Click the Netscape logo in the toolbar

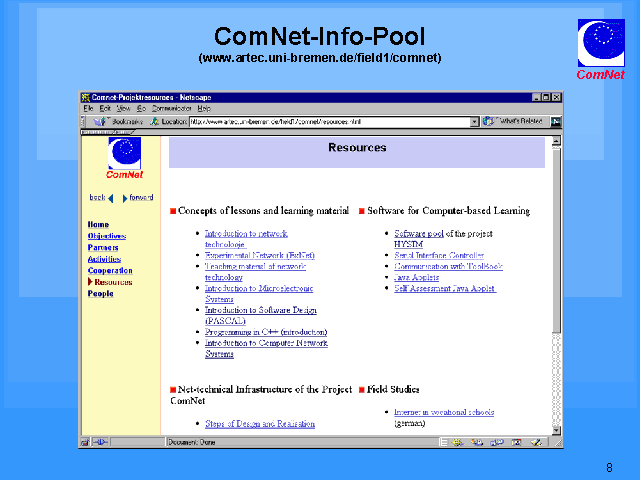555,121
